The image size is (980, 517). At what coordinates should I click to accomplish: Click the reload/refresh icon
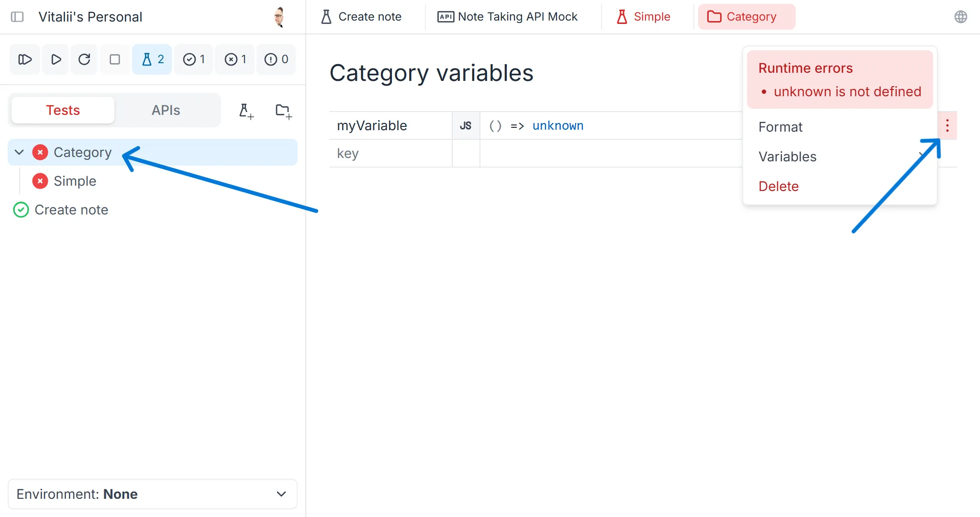[x=85, y=59]
